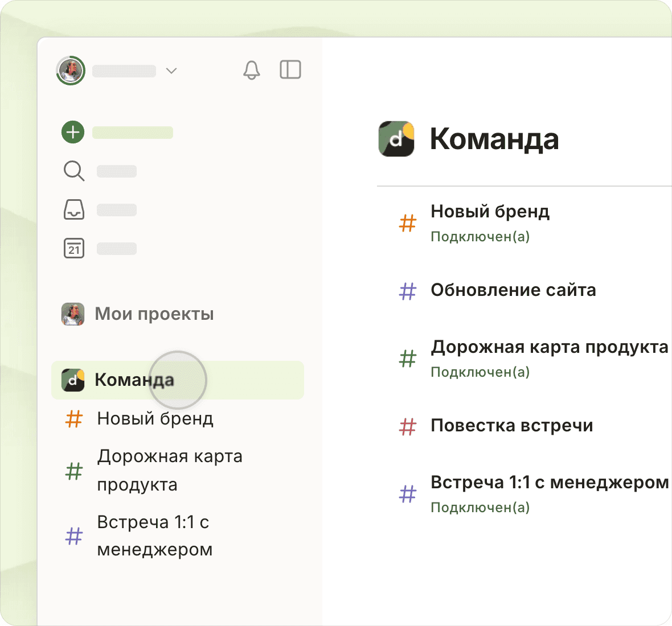Open Повестка встречи project in list
The width and height of the screenshot is (672, 626).
(511, 426)
